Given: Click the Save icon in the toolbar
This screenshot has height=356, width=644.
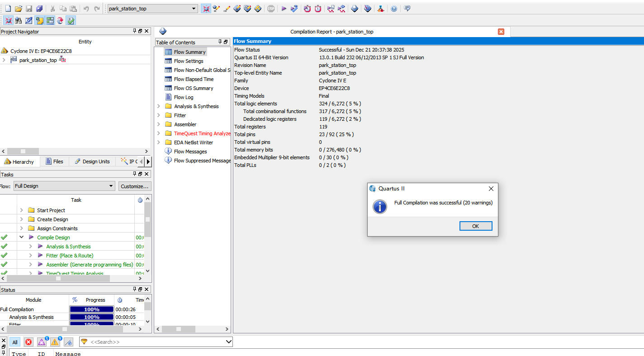Looking at the screenshot, I should 29,9.
